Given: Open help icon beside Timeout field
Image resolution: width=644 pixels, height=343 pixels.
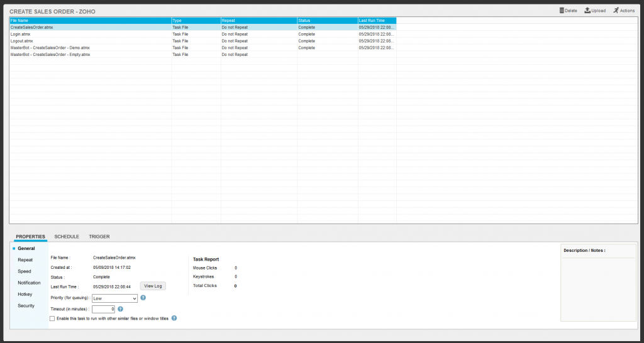Looking at the screenshot, I should tap(120, 309).
